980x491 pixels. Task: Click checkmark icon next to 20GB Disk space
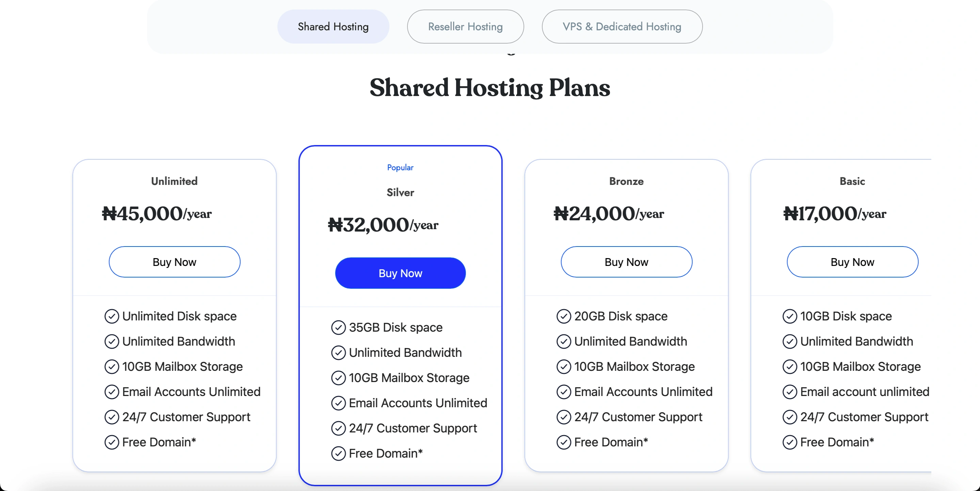563,316
